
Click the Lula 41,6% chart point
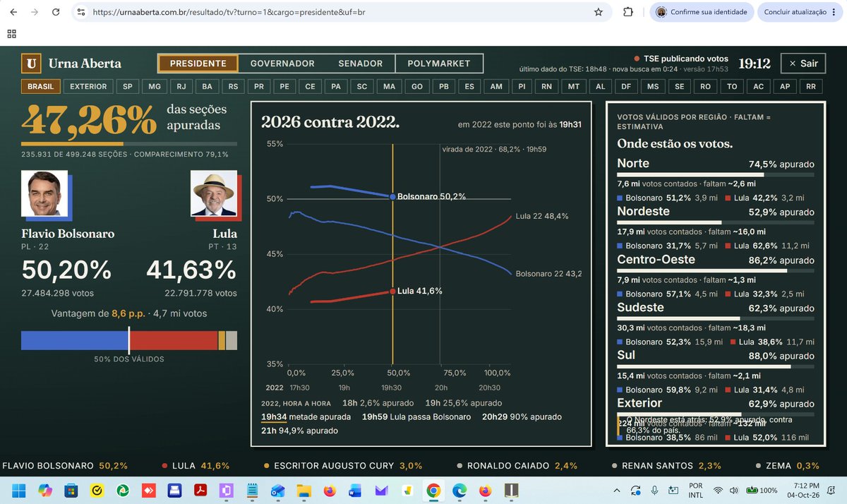pos(392,291)
